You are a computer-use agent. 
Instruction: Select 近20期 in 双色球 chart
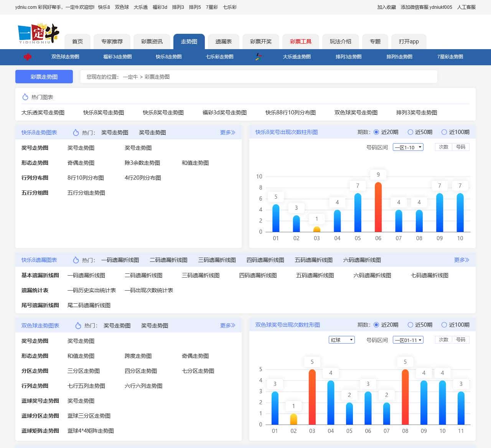point(376,325)
